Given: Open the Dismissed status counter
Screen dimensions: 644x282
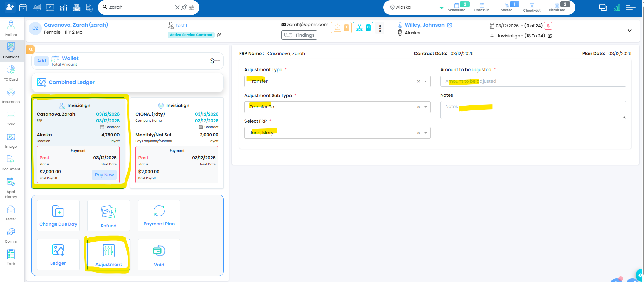Looking at the screenshot, I should [x=557, y=7].
